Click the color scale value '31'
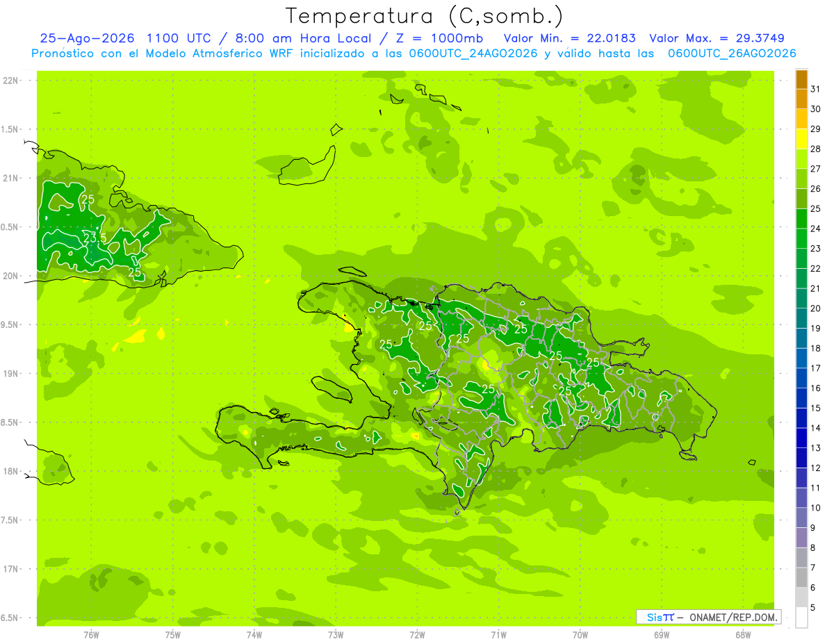The height and width of the screenshot is (644, 834). [816, 89]
